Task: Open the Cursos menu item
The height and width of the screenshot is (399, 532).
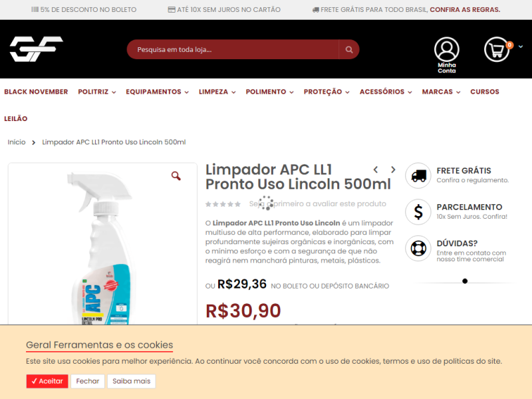Action: pyautogui.click(x=485, y=92)
